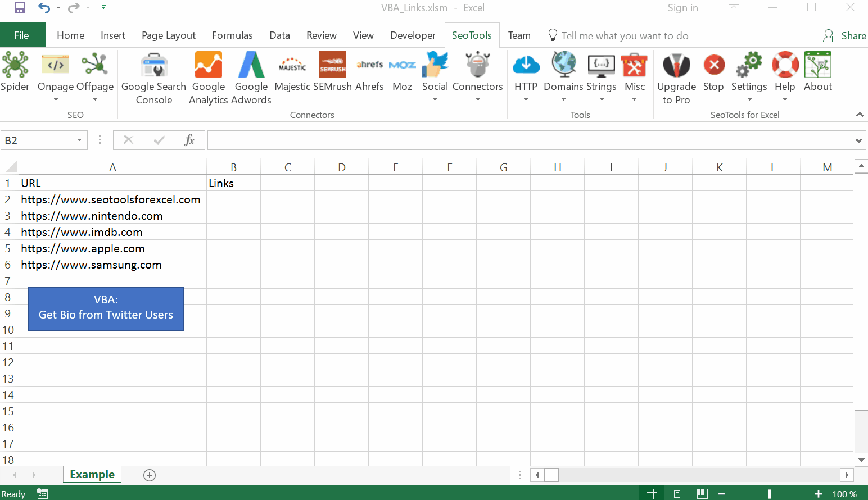Open the SEMrush connector
The image size is (868, 500).
pyautogui.click(x=332, y=72)
